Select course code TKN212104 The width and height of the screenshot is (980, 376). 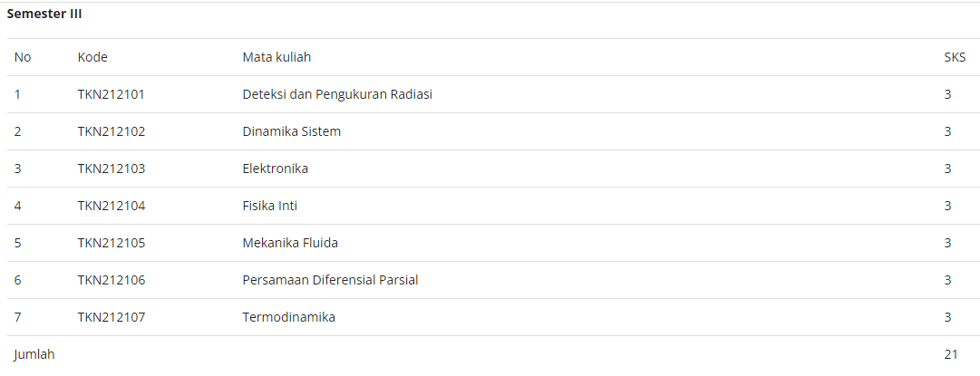[112, 206]
